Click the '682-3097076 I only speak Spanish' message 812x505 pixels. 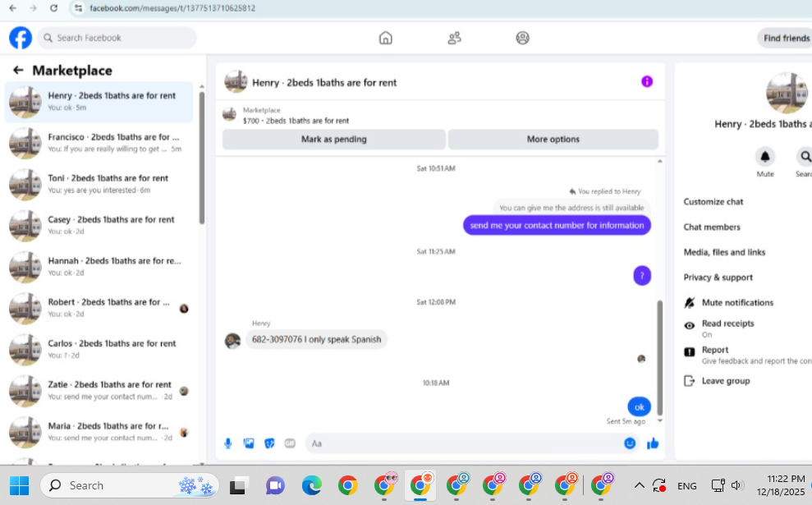(x=316, y=339)
